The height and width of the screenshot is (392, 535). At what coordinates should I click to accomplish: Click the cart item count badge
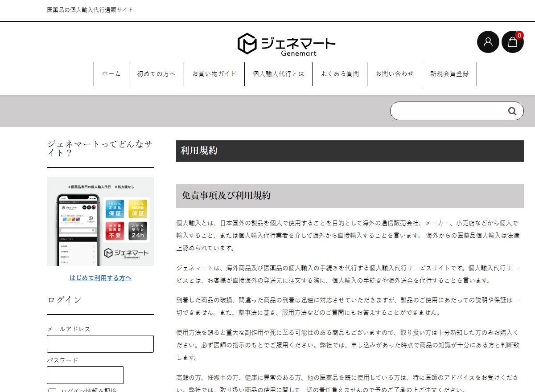coord(519,35)
